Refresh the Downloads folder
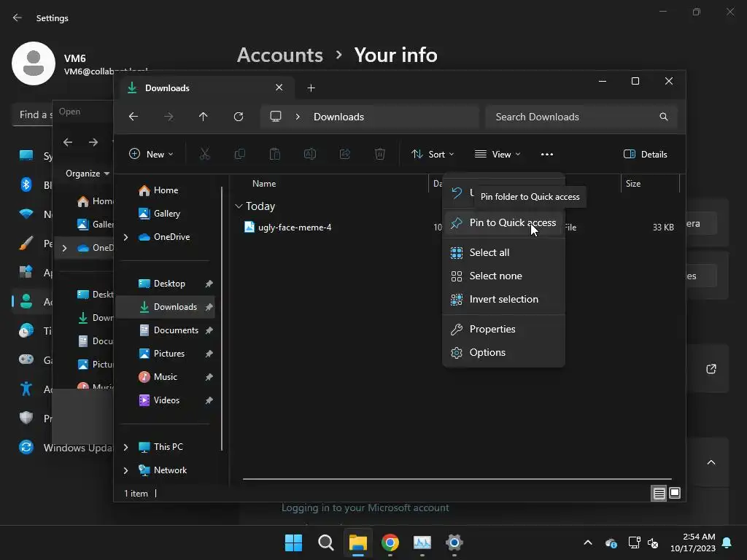 (x=239, y=117)
